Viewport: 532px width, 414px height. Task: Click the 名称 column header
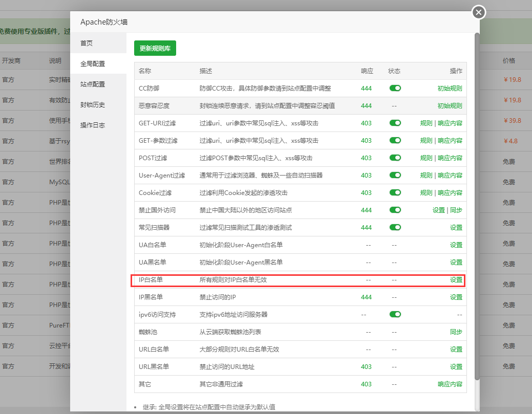coord(145,71)
